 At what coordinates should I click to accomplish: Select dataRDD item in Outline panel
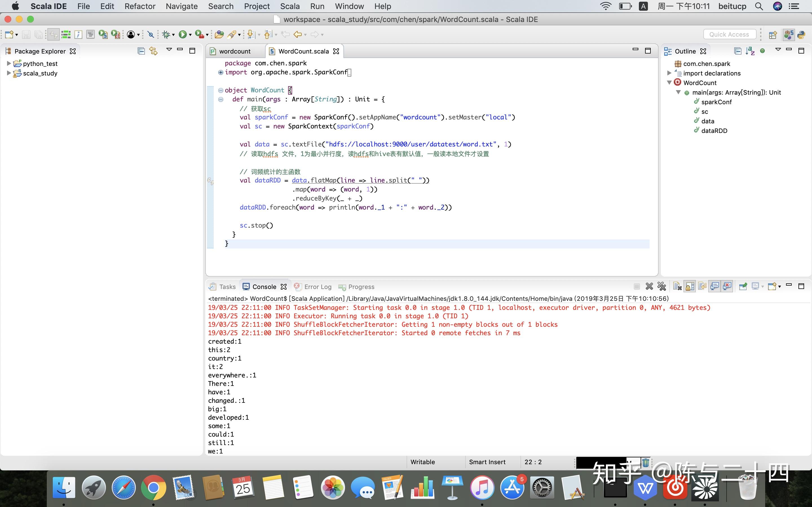[714, 130]
